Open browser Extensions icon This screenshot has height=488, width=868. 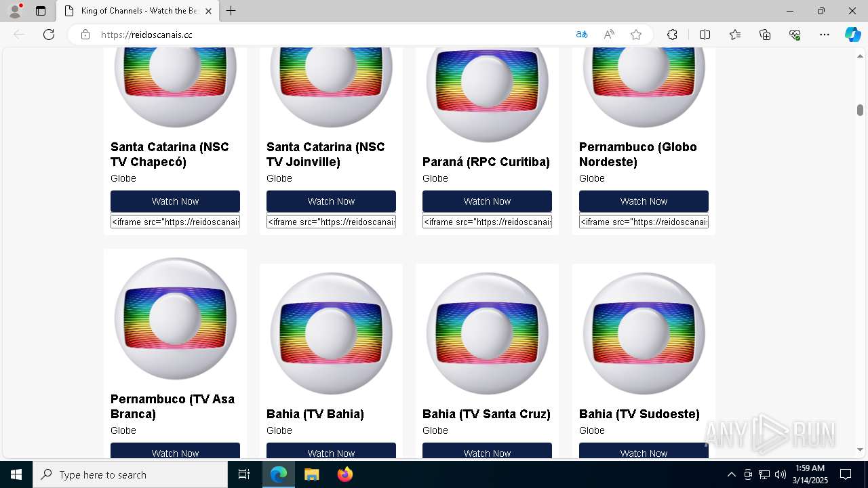click(672, 35)
